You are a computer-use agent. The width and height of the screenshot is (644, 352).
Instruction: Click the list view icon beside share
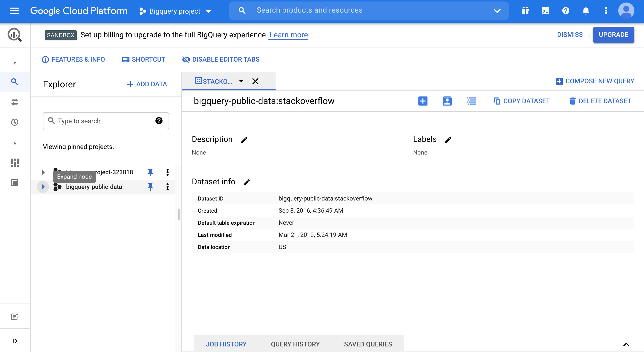coord(471,101)
